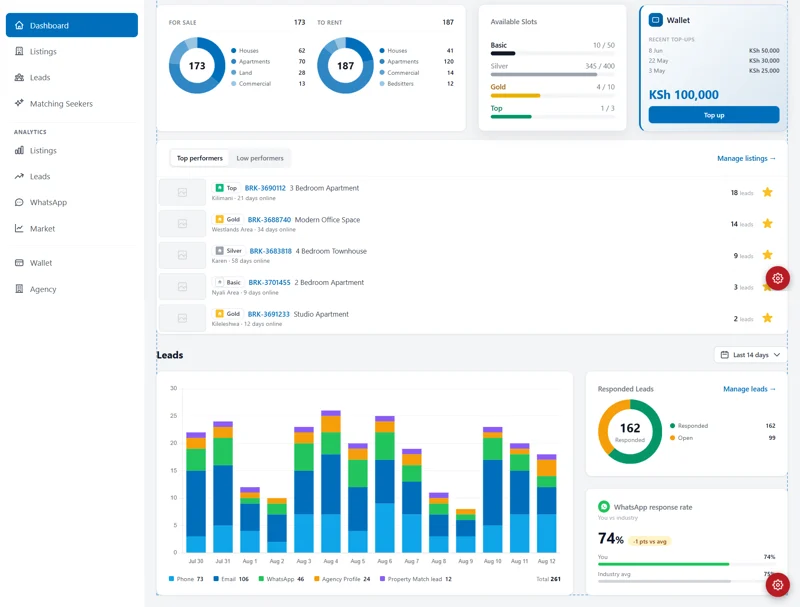
Task: Click thumbnail of Modern Office Space listing
Action: [182, 223]
